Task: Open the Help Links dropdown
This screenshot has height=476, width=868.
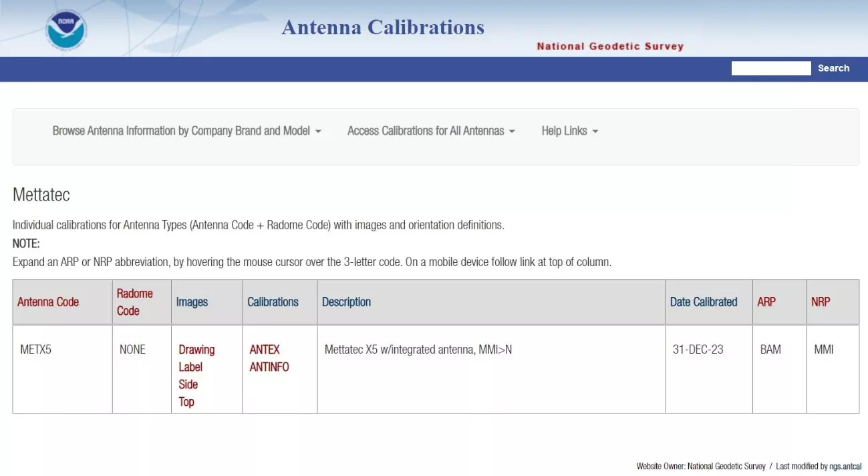Action: pos(569,131)
